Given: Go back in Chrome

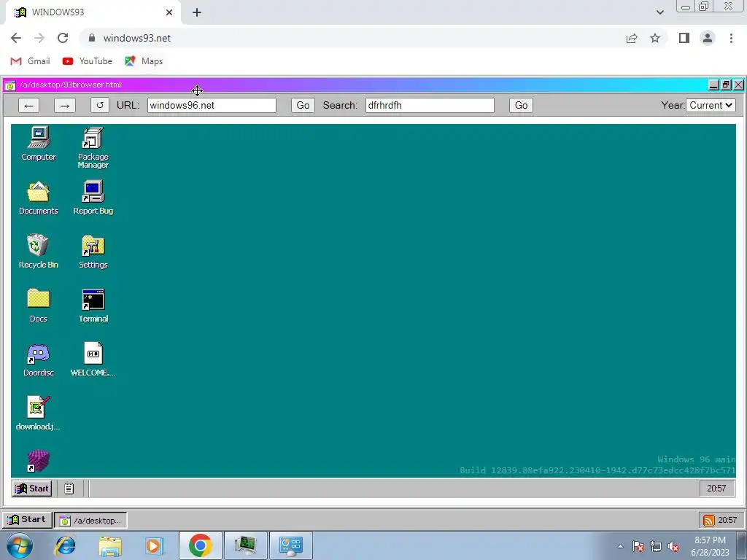Looking at the screenshot, I should 16,38.
